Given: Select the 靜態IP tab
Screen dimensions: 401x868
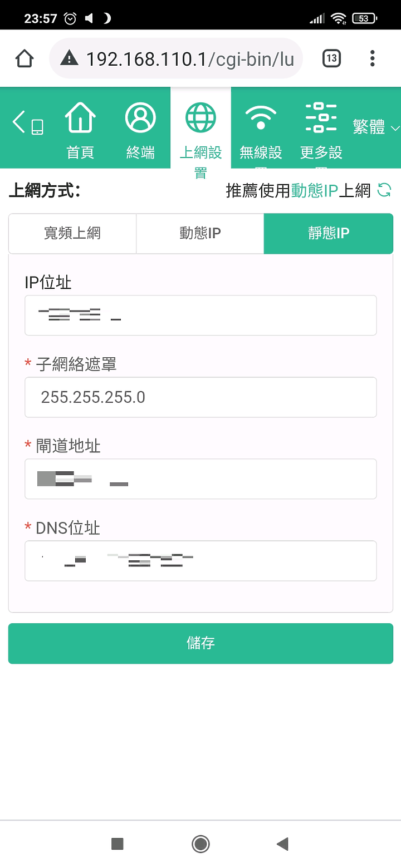Looking at the screenshot, I should click(x=329, y=234).
